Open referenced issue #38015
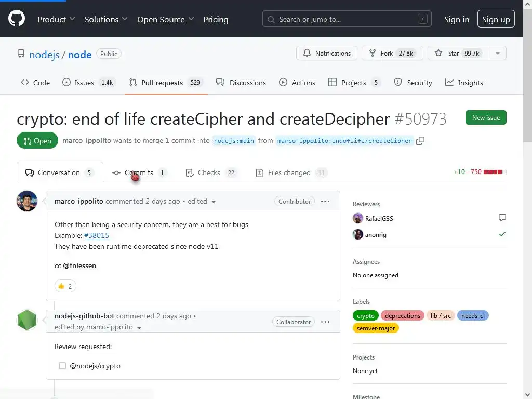Image resolution: width=532 pixels, height=399 pixels. (x=96, y=235)
